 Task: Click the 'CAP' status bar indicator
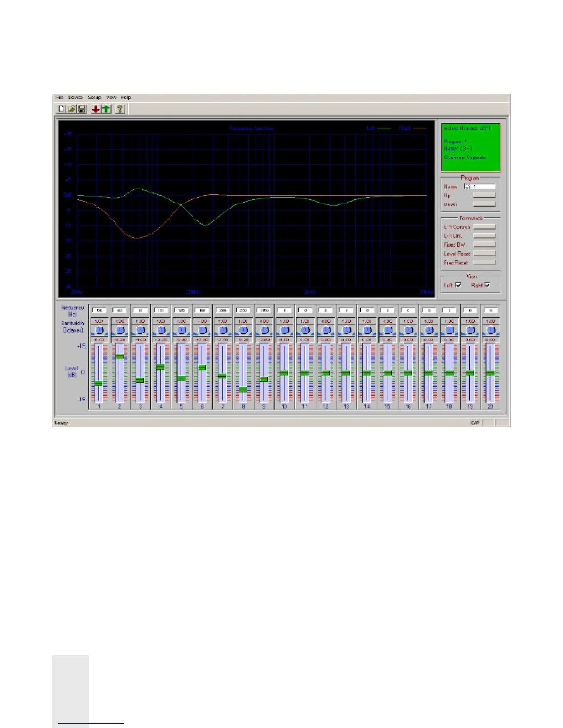tap(474, 423)
